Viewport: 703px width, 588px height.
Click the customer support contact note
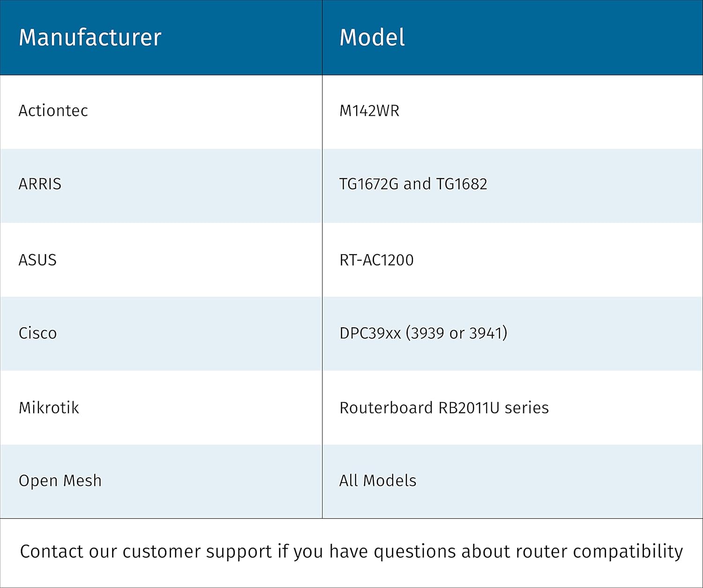coord(351,552)
